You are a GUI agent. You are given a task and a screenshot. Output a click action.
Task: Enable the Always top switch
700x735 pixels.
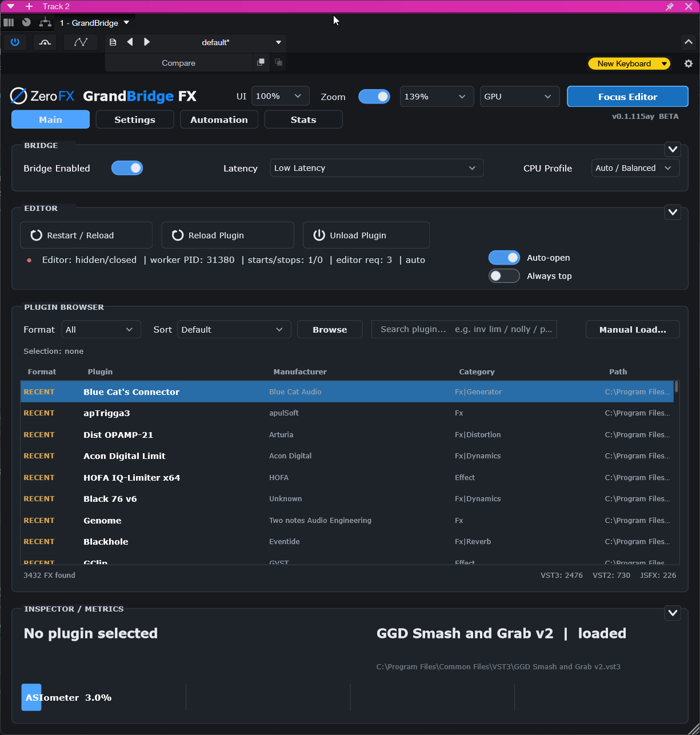click(x=504, y=276)
